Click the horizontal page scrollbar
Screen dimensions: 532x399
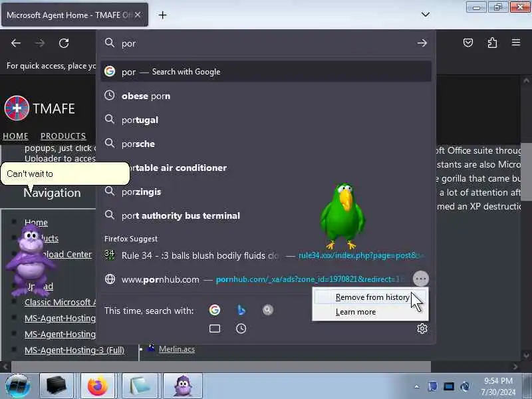tap(221, 366)
